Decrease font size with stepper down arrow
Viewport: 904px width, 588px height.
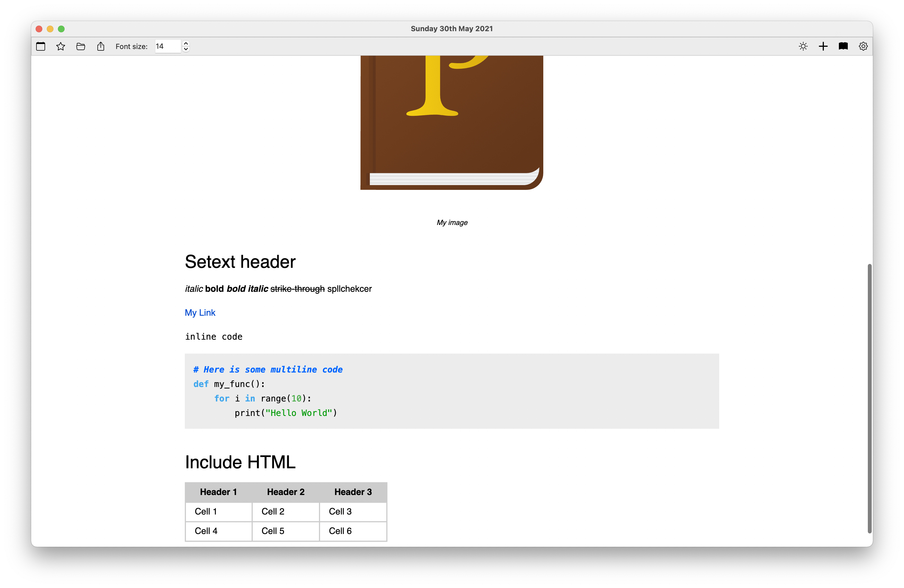(186, 49)
